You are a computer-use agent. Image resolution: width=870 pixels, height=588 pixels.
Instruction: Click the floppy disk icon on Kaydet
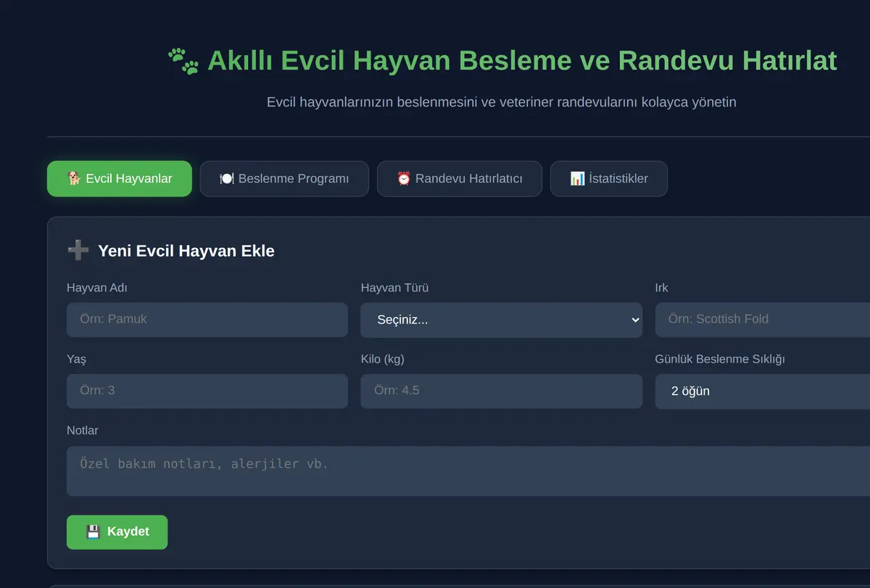click(x=93, y=532)
